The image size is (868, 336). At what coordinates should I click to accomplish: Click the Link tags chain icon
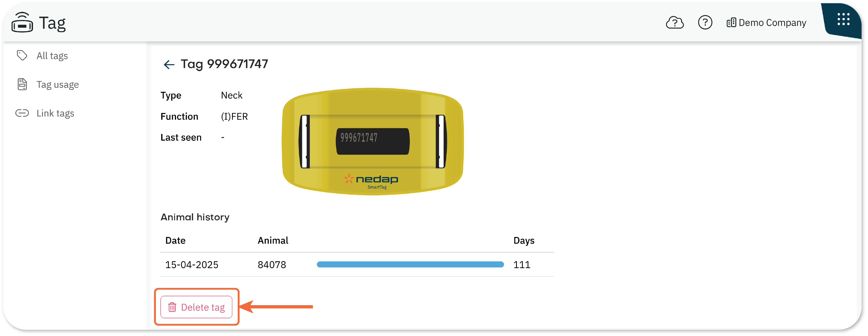(x=22, y=113)
